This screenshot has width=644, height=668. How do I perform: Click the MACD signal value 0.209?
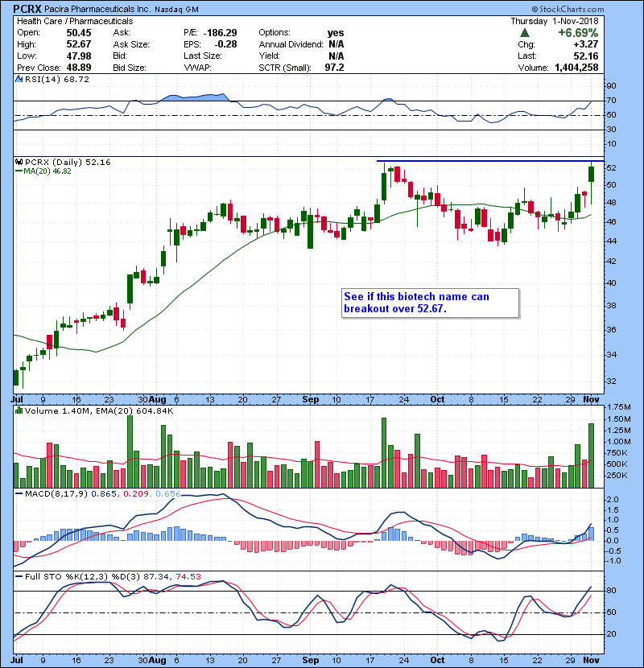click(136, 494)
